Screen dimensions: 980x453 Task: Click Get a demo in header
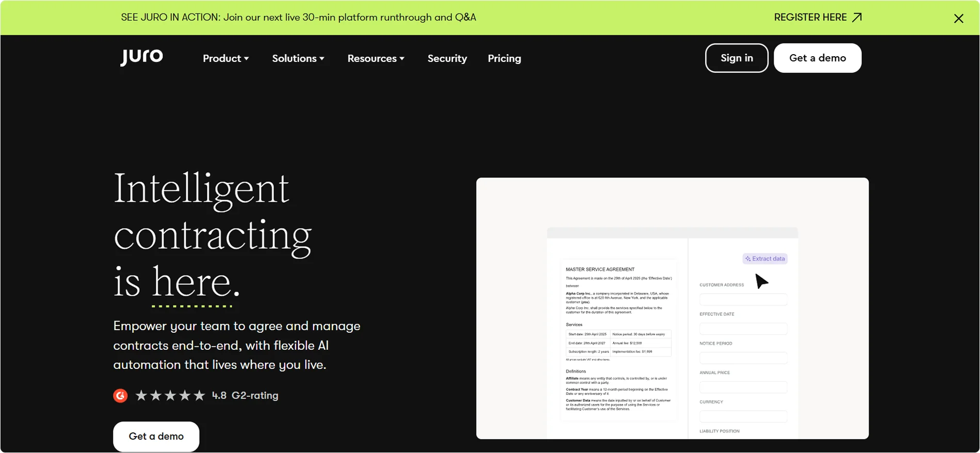point(818,58)
